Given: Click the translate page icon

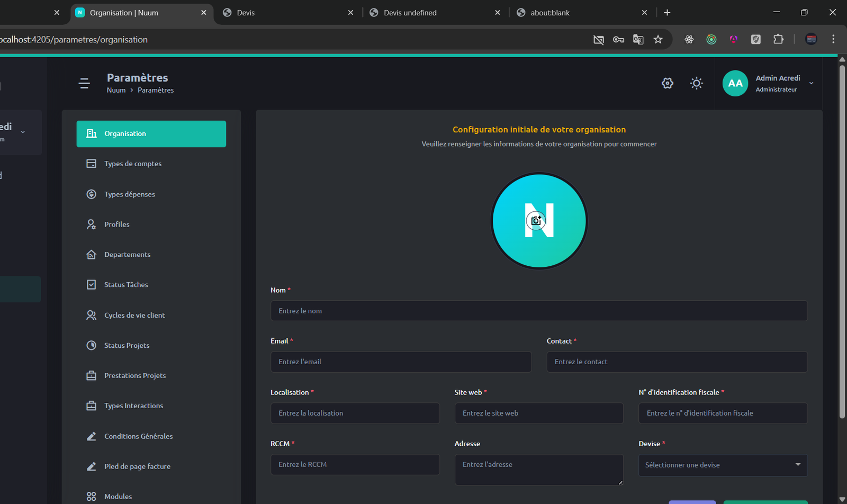Looking at the screenshot, I should [638, 40].
